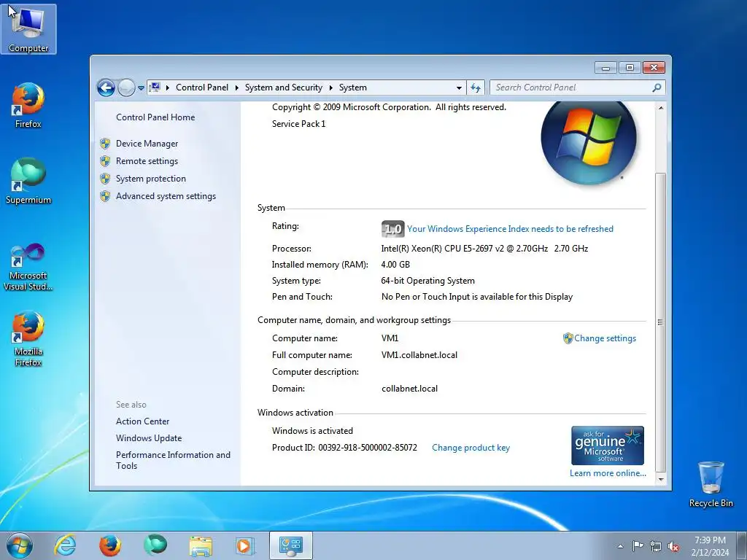Go back with the Back arrow button
Screen dimensions: 747x560
point(106,87)
